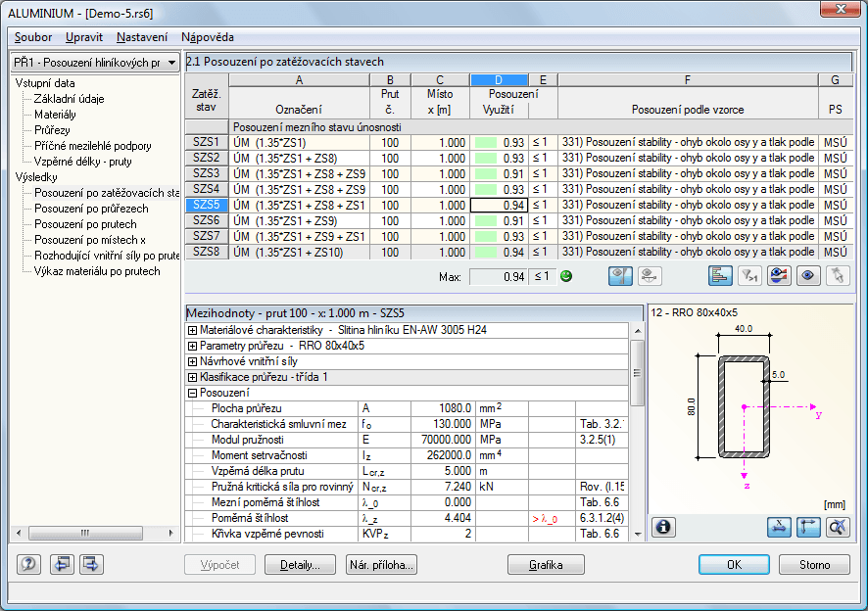Click the Nár. příloha... button
868x611 pixels.
pos(381,565)
